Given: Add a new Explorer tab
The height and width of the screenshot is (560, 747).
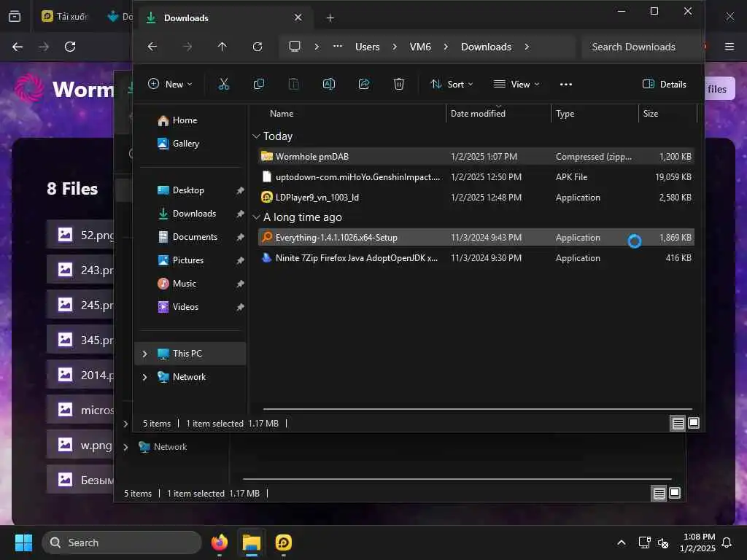Looking at the screenshot, I should pos(330,18).
